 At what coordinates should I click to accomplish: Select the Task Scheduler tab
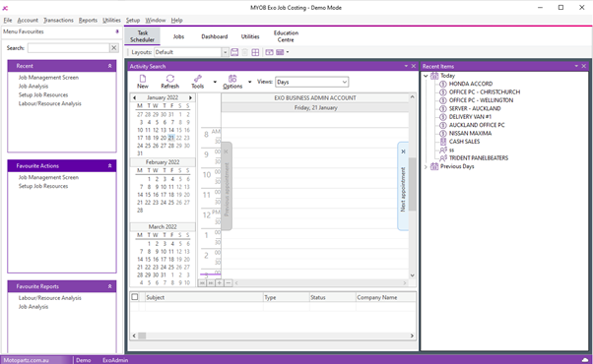point(142,36)
